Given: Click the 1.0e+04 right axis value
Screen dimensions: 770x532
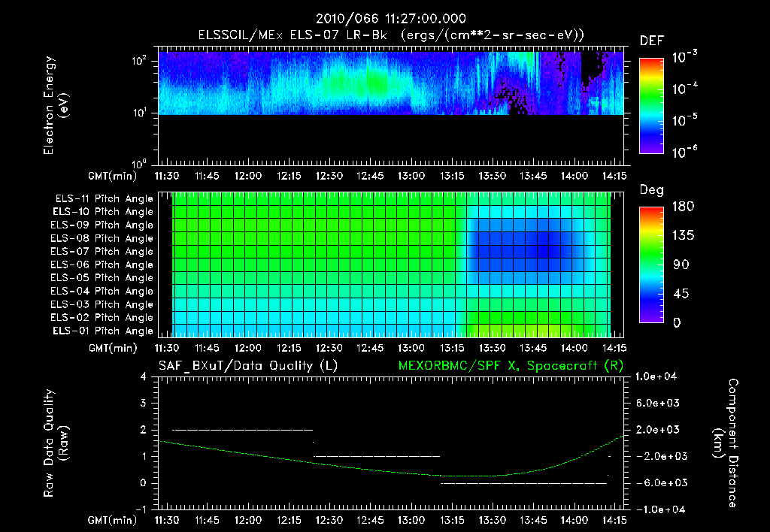Looking at the screenshot, I should [656, 376].
